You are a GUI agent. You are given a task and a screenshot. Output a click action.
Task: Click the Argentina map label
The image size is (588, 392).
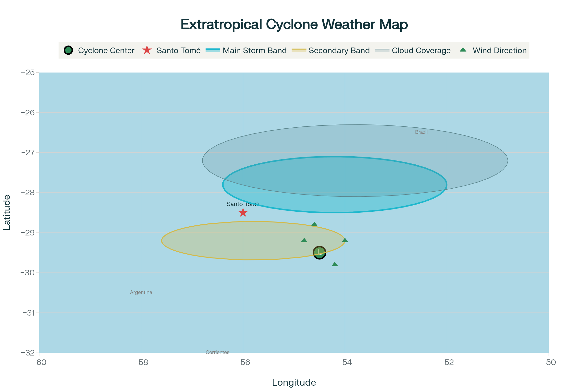(x=141, y=292)
